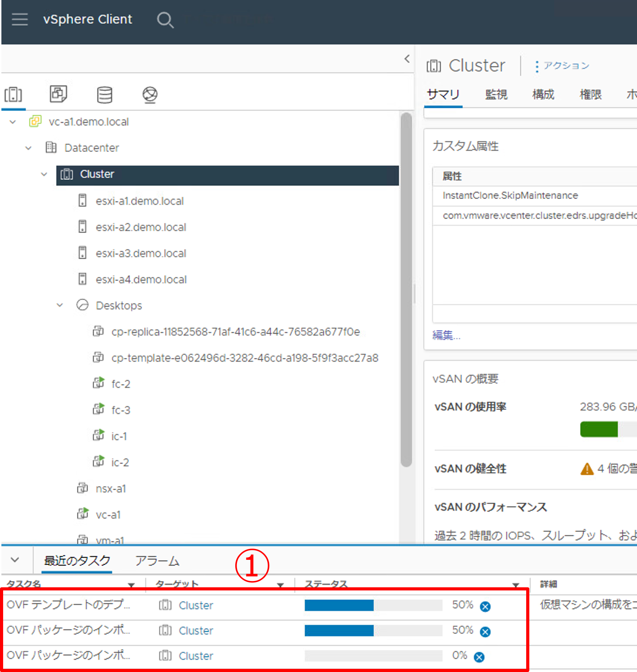Open the Networking inventory icon
637x672 pixels.
(150, 95)
